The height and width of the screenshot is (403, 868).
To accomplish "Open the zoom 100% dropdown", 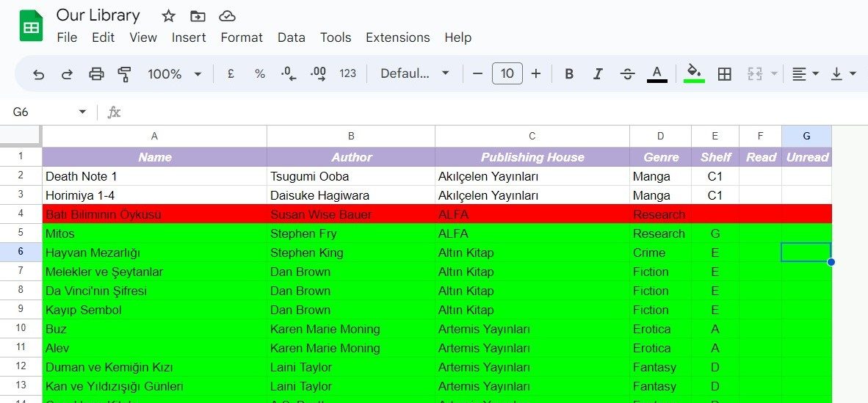I will click(x=174, y=74).
